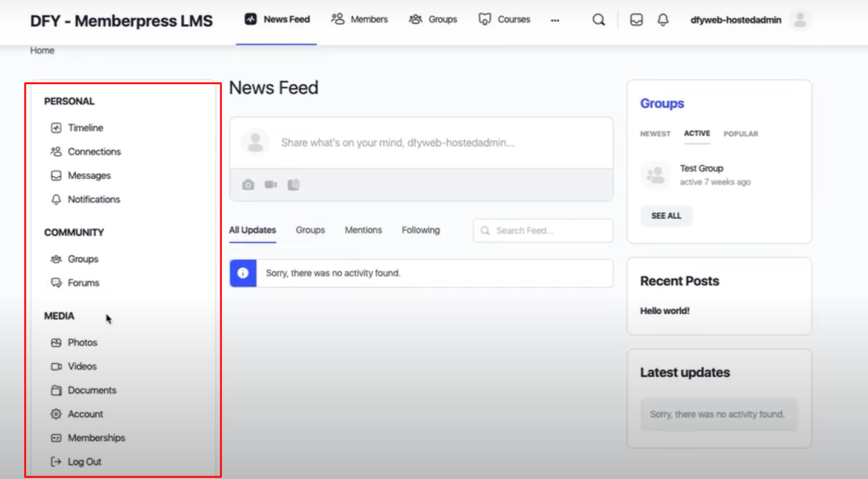This screenshot has height=479, width=868.
Task: Open Test Group from the Groups widget
Action: tap(701, 168)
